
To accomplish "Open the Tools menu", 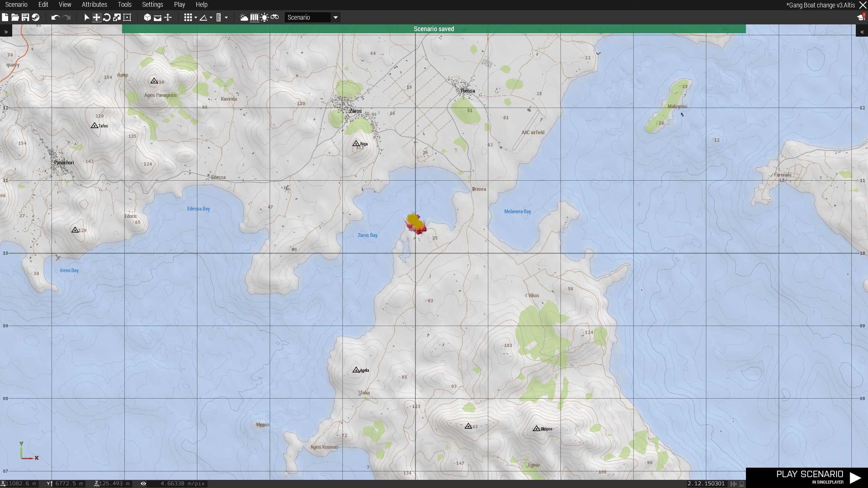I will tap(124, 5).
